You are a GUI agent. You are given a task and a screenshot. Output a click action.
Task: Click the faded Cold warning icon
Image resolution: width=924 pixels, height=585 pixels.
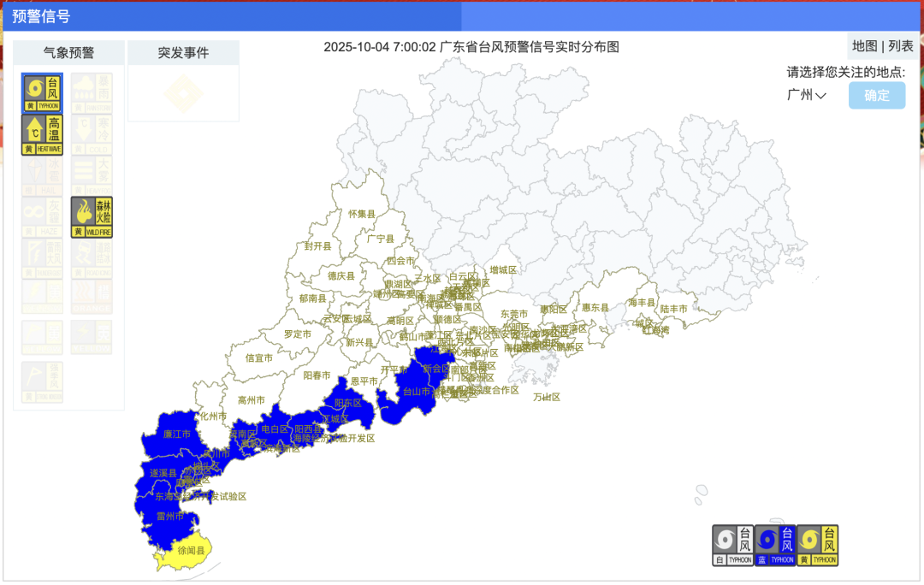coord(91,135)
